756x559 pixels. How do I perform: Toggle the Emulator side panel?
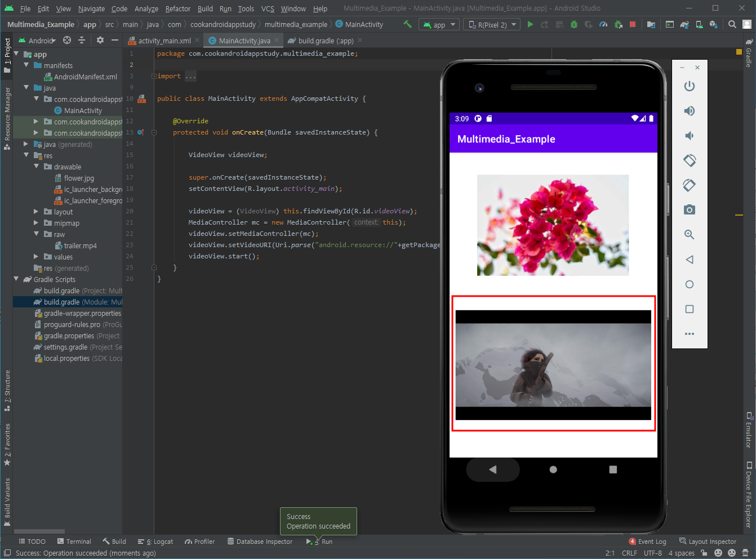(x=749, y=430)
